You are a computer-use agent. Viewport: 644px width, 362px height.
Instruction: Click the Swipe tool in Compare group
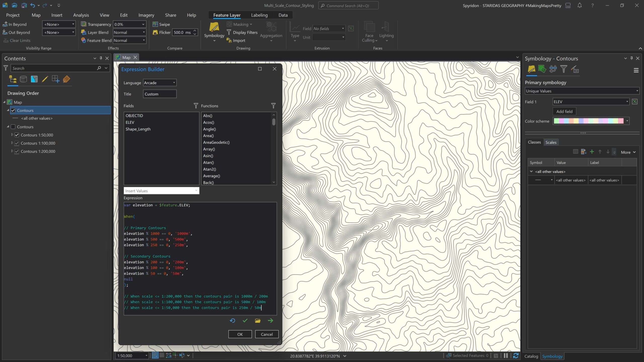pyautogui.click(x=162, y=24)
